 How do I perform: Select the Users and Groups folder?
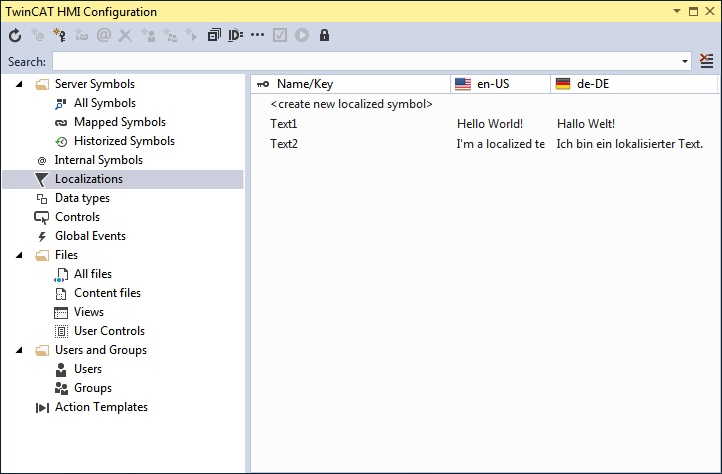101,350
